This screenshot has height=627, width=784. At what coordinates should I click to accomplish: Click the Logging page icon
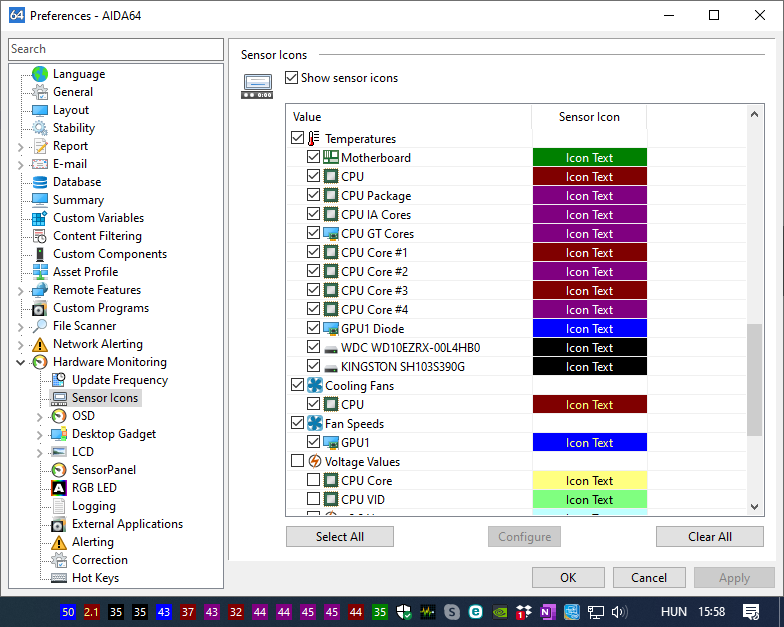click(59, 506)
